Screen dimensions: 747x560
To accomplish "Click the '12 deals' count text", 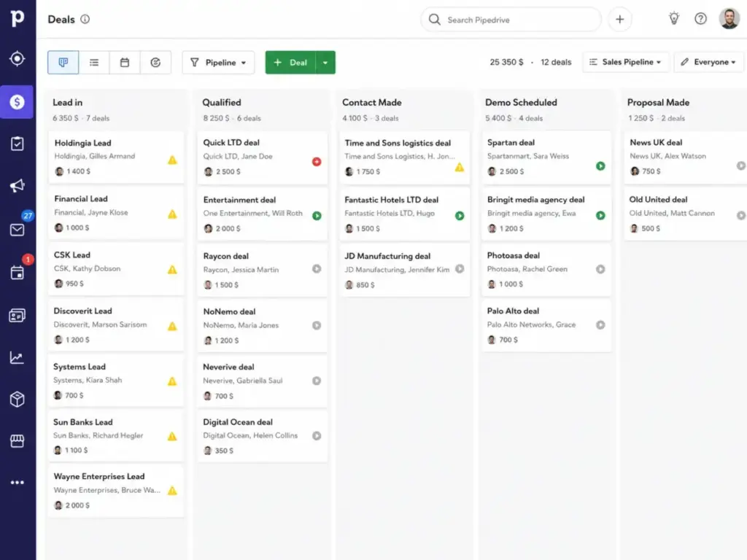I will tap(555, 62).
